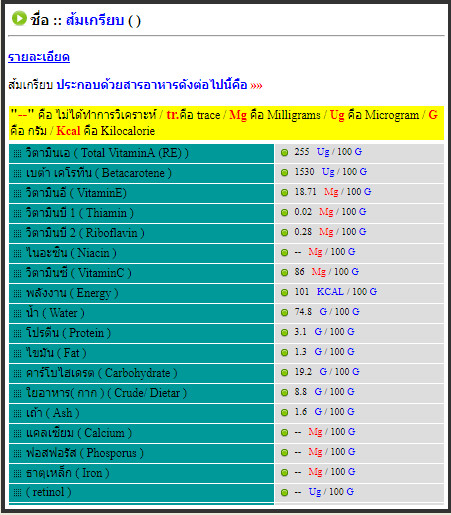
Task: Click the green bullet beside 74.8 G water
Action: pos(284,313)
